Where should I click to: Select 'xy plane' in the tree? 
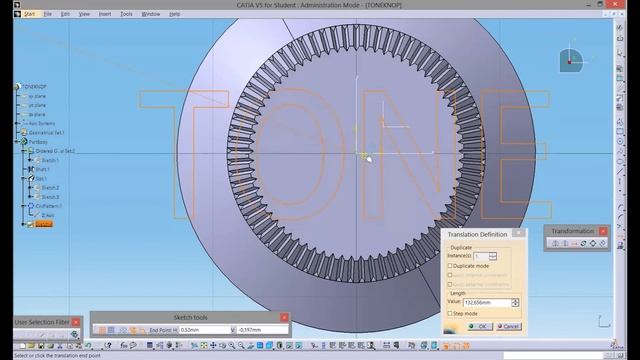click(37, 96)
